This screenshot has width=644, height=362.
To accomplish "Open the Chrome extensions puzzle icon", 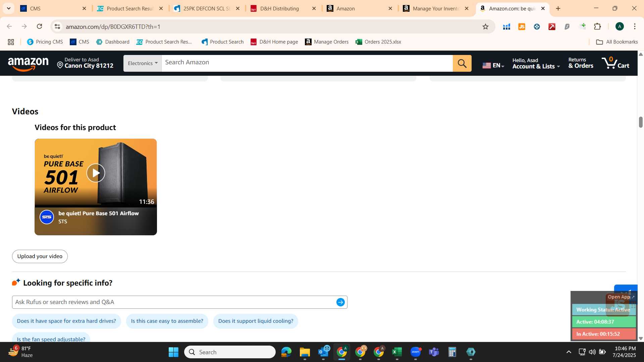I will tap(597, 26).
